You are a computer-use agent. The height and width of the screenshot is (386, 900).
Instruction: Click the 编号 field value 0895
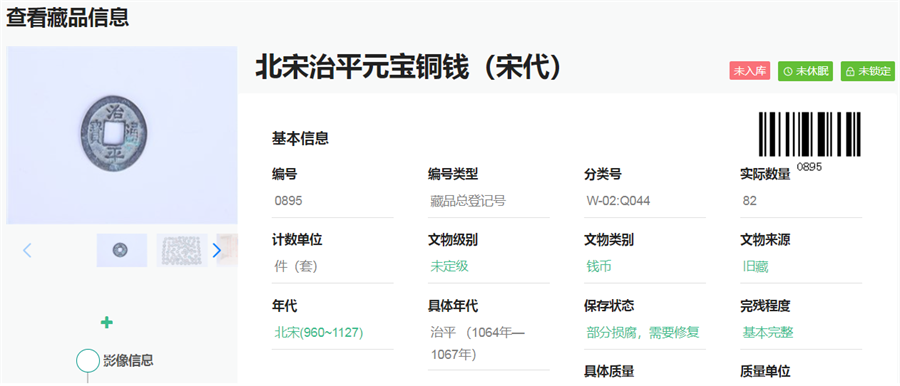tap(289, 201)
